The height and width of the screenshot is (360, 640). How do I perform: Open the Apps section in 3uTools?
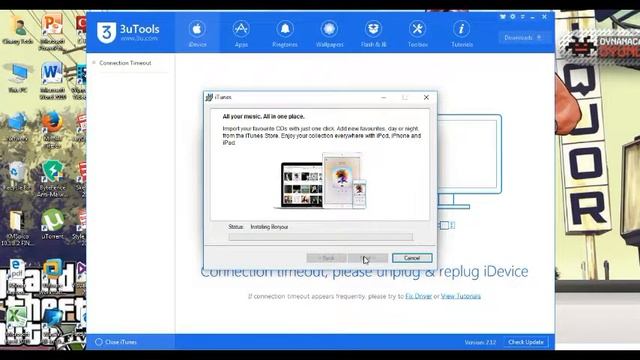241,34
